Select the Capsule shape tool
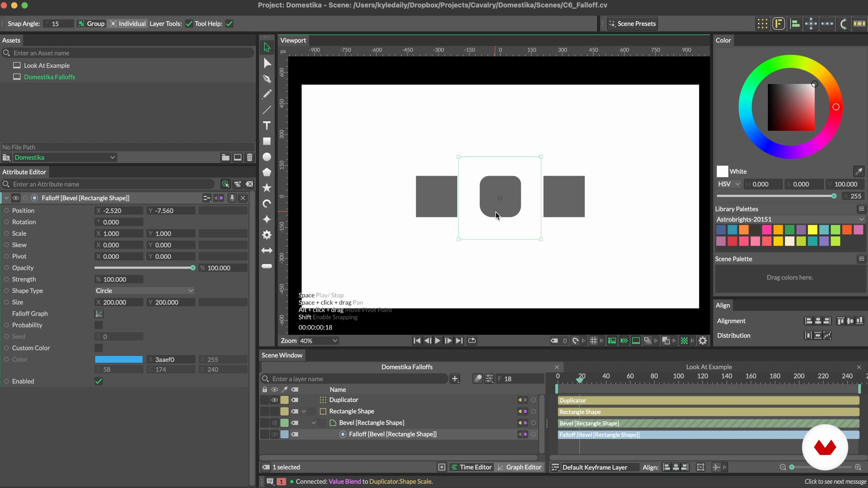This screenshot has width=868, height=488. click(267, 266)
